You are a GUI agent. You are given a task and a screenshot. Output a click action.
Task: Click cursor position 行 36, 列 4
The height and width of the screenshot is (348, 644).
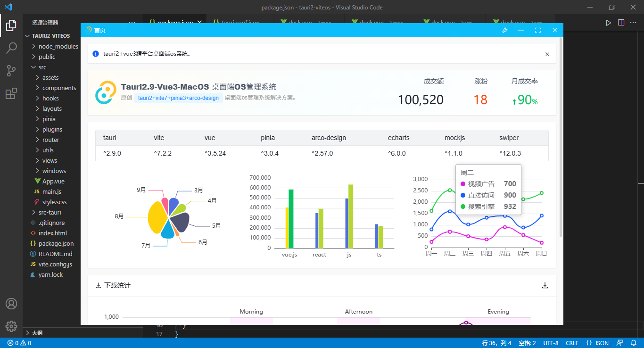click(496, 343)
